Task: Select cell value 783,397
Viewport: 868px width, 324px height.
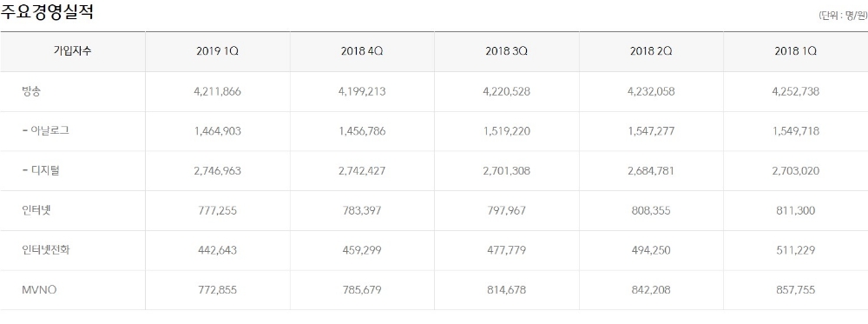Action: [362, 210]
